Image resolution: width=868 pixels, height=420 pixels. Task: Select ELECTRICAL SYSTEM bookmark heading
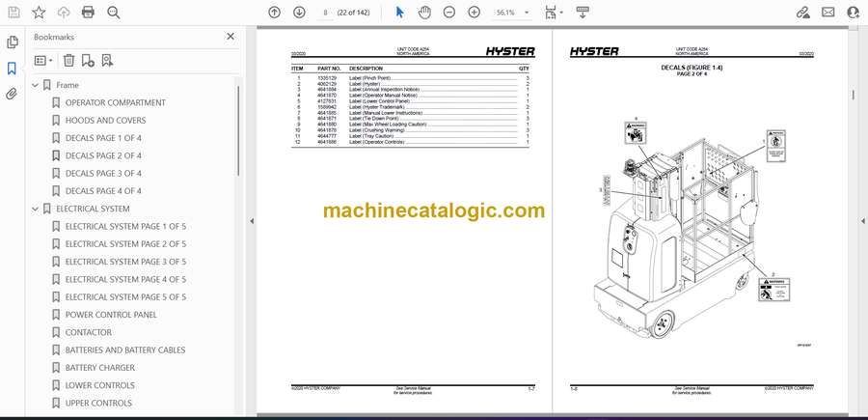click(93, 209)
